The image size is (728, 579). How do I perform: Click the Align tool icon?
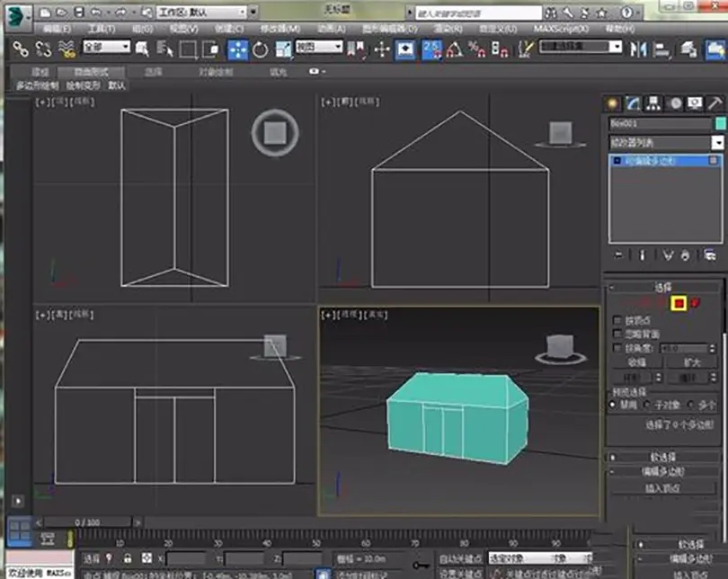tap(661, 49)
